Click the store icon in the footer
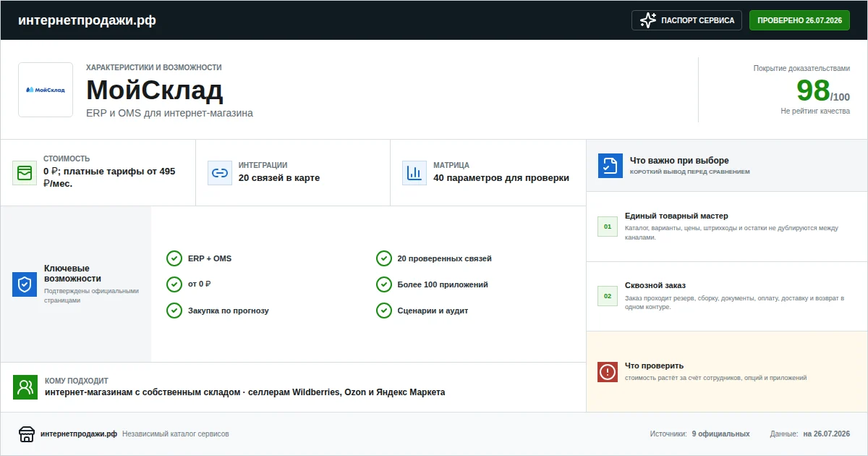Image resolution: width=868 pixels, height=456 pixels. point(27,434)
